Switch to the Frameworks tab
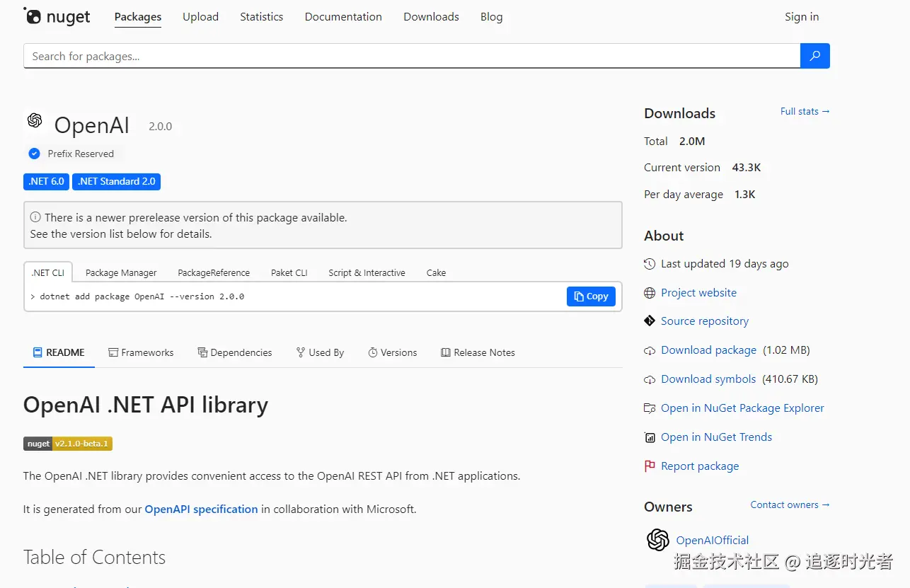 pos(141,352)
